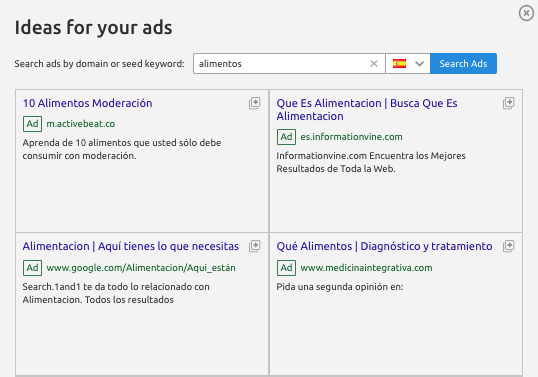
Task: Open the Spain flag country dropdown
Action: point(408,63)
